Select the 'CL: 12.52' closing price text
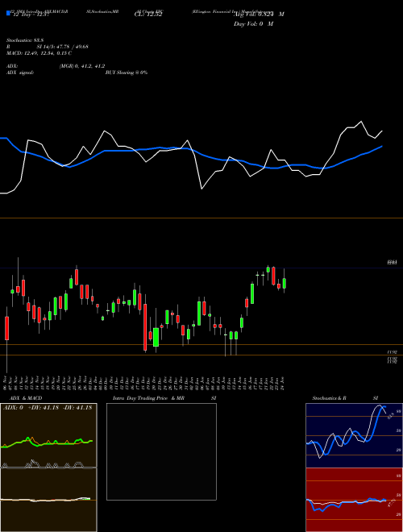 (x=148, y=15)
